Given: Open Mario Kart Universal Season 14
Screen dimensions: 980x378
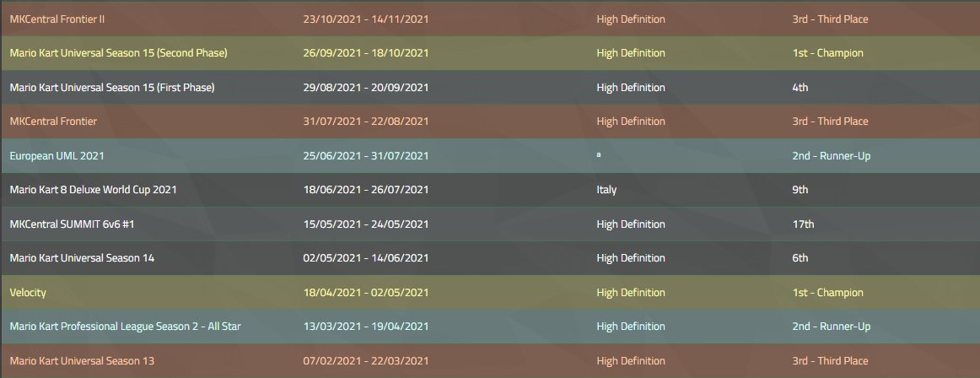Looking at the screenshot, I should tap(82, 258).
